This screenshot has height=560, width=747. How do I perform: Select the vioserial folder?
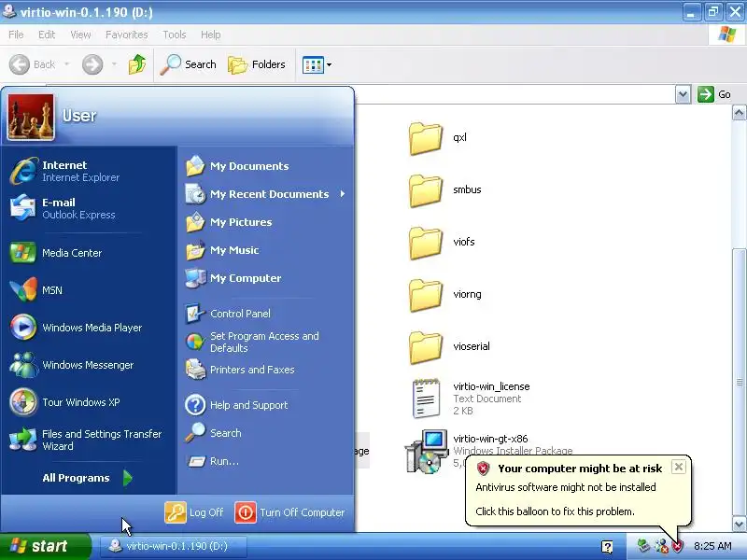[x=449, y=347]
